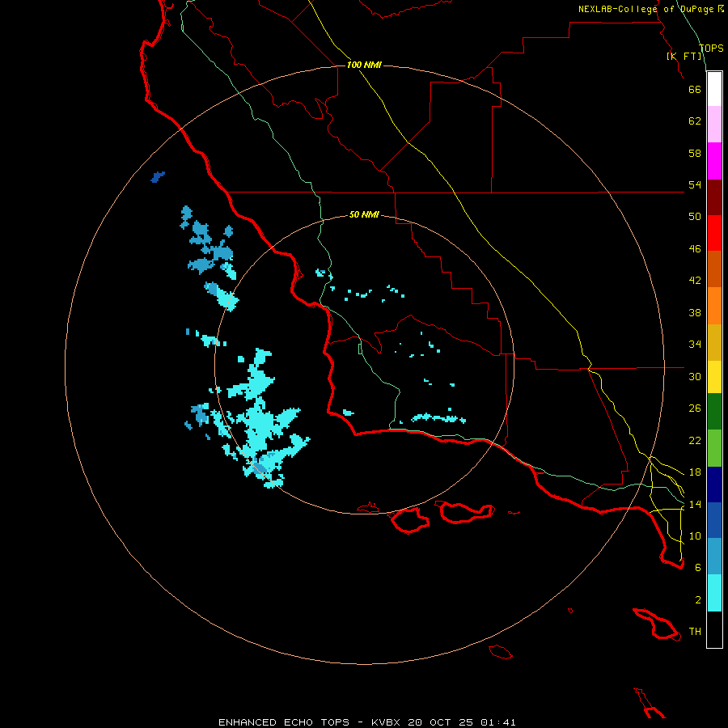Click the legend value 34
Image resolution: width=728 pixels, height=728 pixels.
695,345
